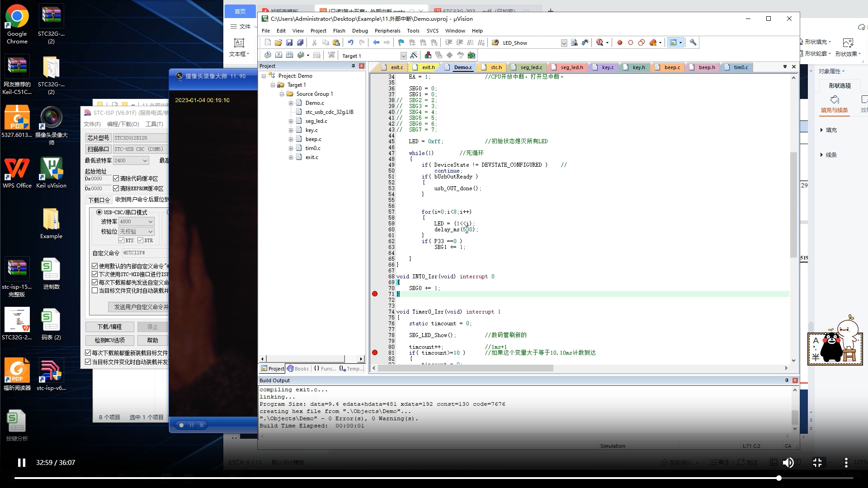Switch to the Books panel tab
868x488 pixels.
[x=298, y=369]
